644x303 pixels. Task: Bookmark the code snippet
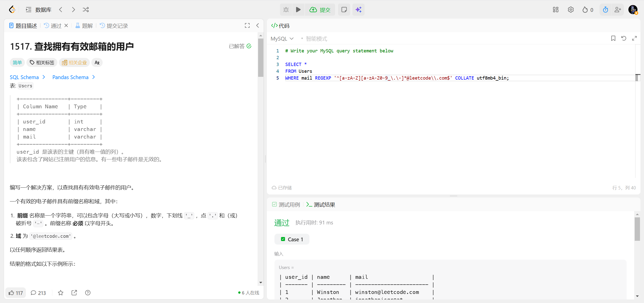(x=613, y=38)
